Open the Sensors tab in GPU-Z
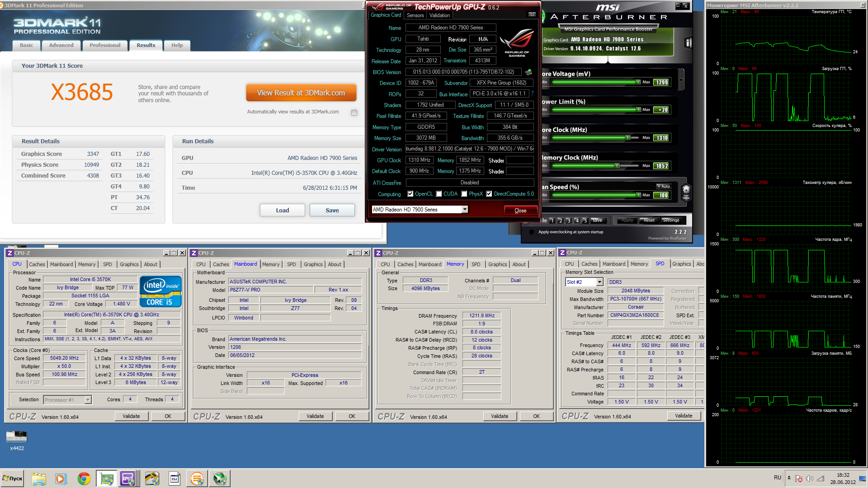Image resolution: width=868 pixels, height=488 pixels. 415,15
